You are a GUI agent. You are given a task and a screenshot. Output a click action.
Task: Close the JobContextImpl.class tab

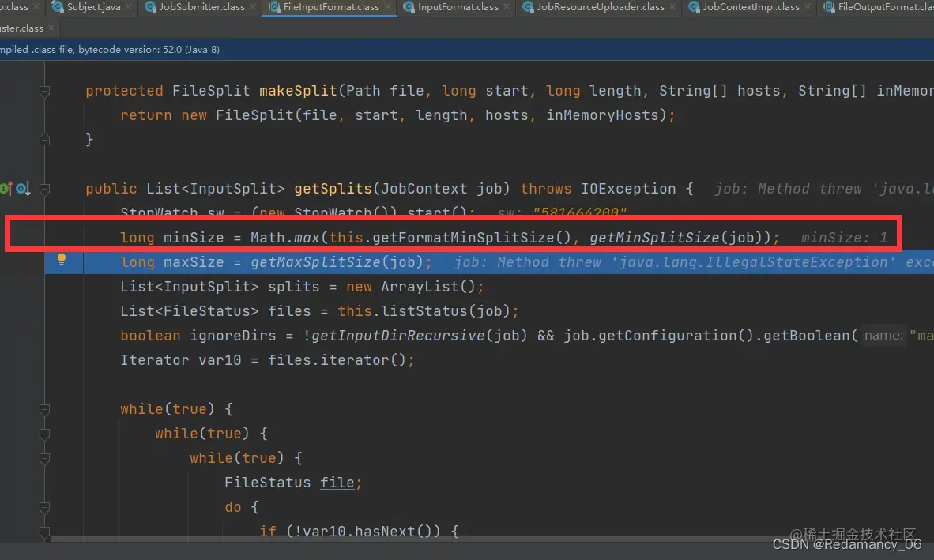808,6
